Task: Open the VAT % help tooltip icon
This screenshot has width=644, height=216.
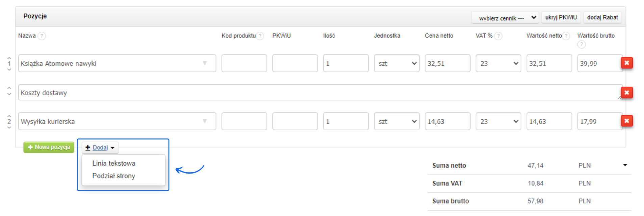Action: click(498, 36)
